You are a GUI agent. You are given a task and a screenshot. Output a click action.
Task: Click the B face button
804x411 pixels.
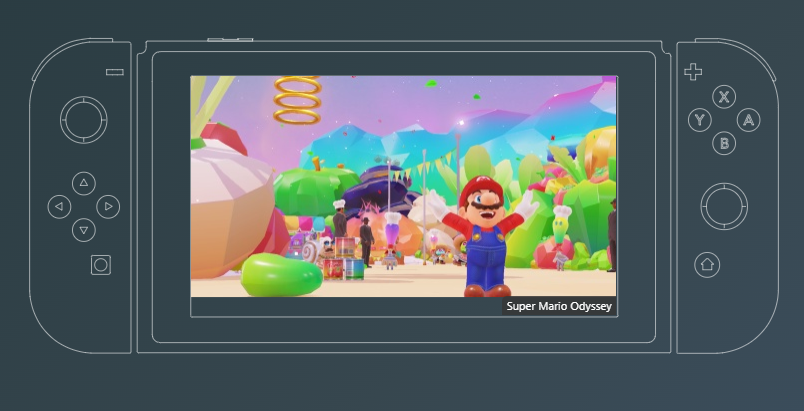tap(724, 143)
